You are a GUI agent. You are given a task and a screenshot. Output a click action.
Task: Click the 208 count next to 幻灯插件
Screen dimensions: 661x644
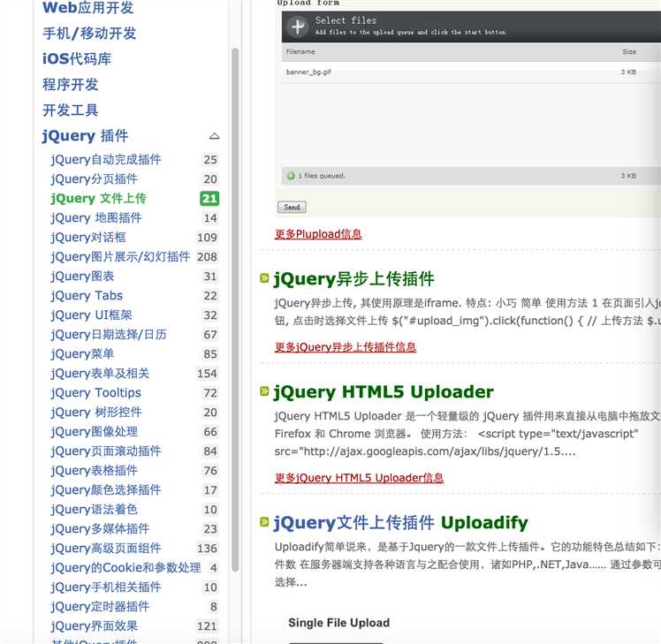(x=207, y=257)
